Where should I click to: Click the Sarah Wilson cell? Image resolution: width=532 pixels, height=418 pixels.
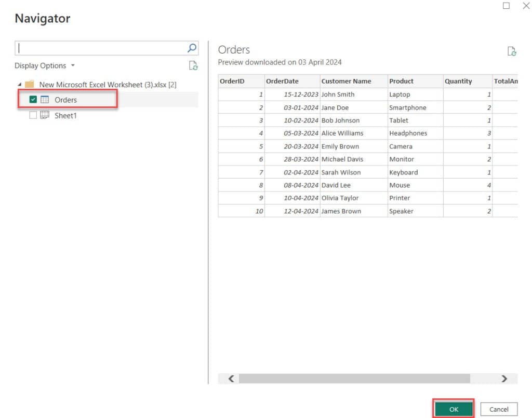[353, 172]
